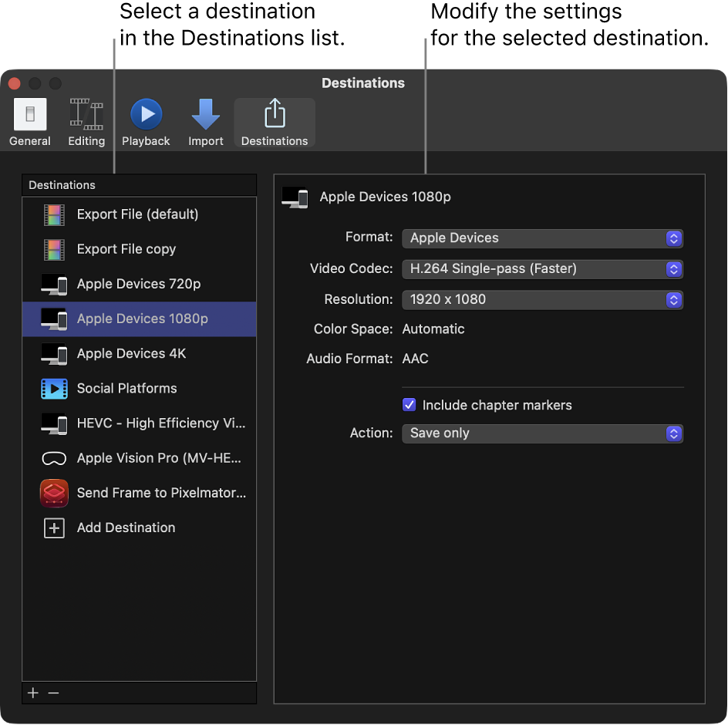Click the Destinations tab label in toolbar

coord(275,141)
